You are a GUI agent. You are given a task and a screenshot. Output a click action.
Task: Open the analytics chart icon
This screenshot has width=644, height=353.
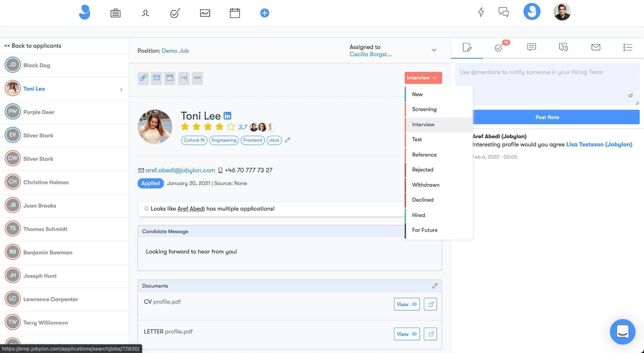coord(205,13)
